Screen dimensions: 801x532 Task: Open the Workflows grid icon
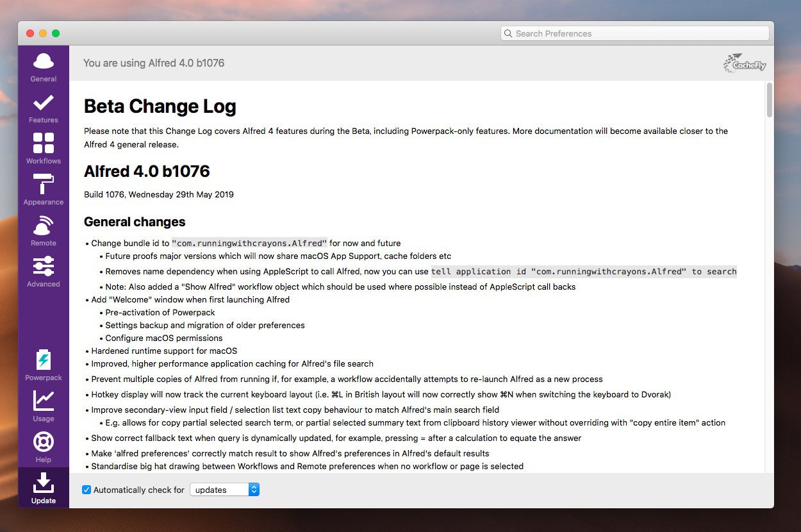[x=44, y=143]
